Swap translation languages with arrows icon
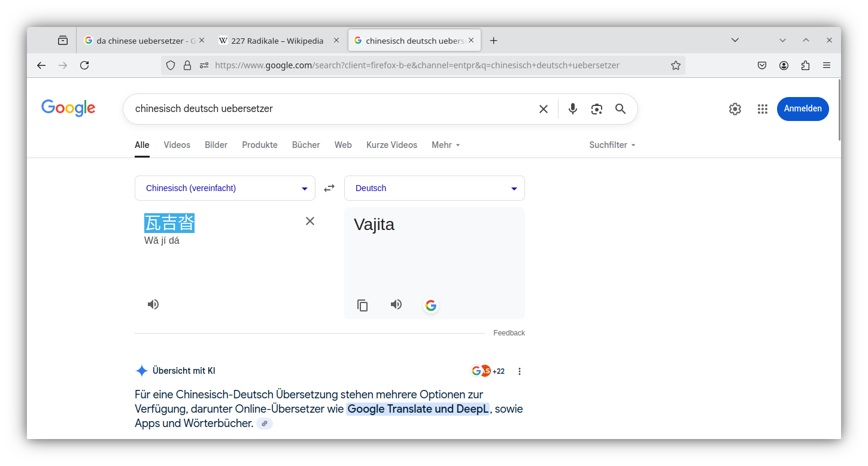This screenshot has height=466, width=868. [x=329, y=187]
